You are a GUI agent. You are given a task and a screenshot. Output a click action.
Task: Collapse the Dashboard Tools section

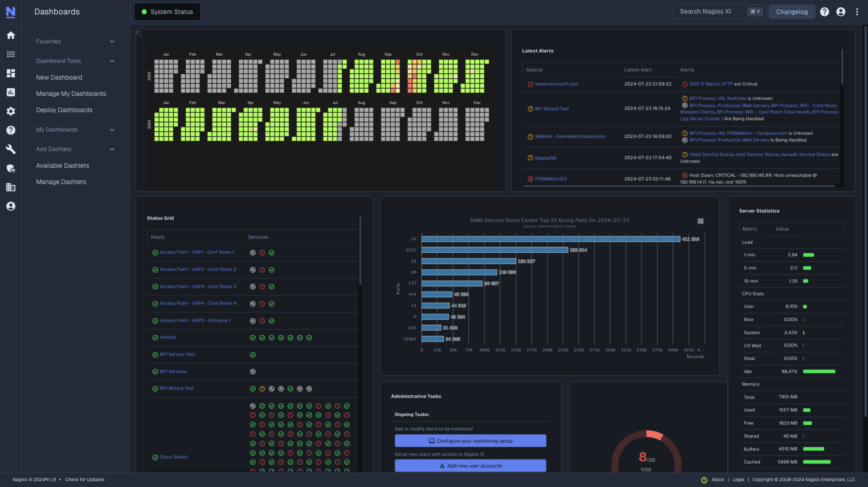(112, 61)
